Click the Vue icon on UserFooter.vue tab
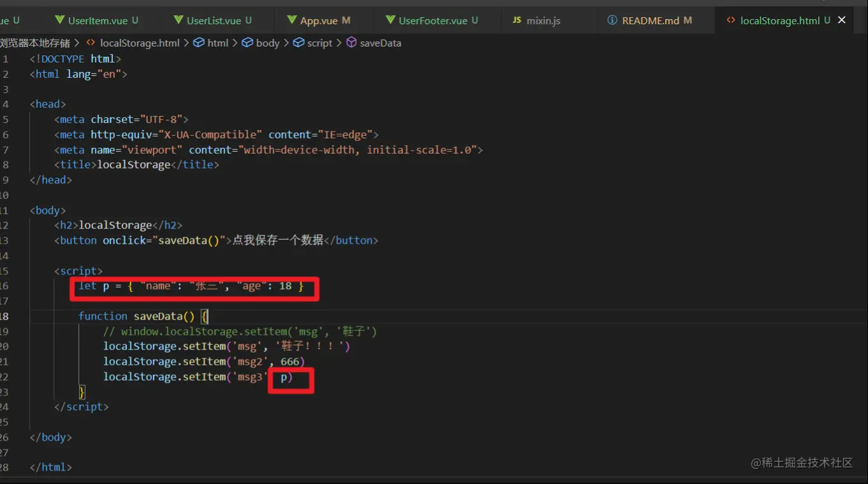 point(390,20)
